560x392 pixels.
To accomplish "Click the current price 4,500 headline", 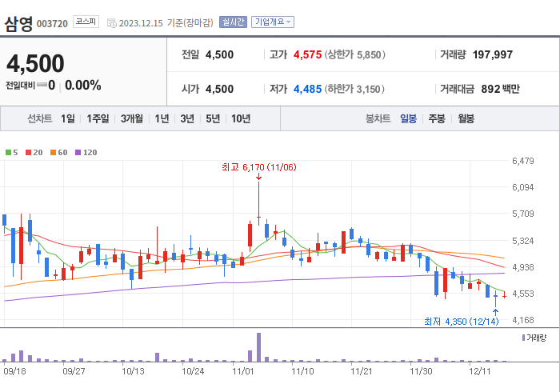I will [x=35, y=63].
